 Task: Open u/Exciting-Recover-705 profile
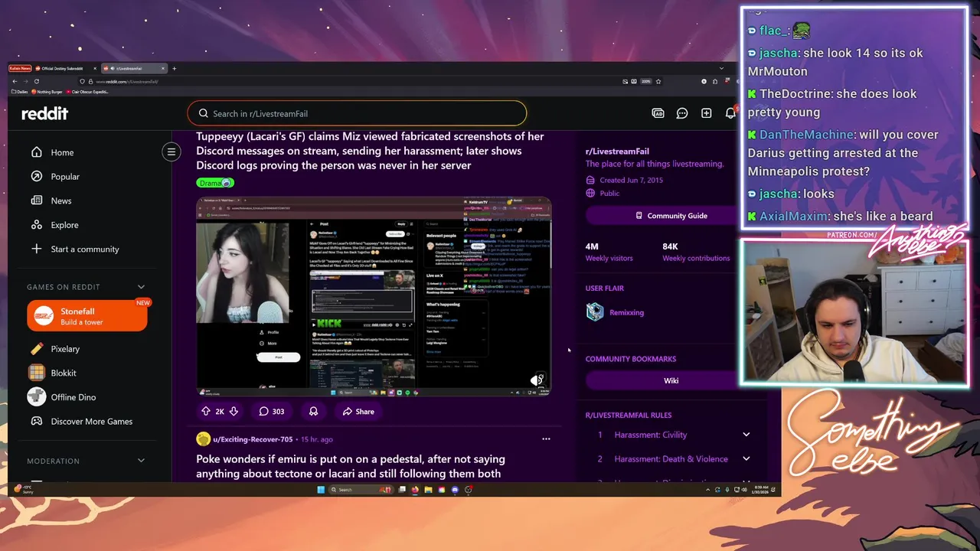click(253, 439)
